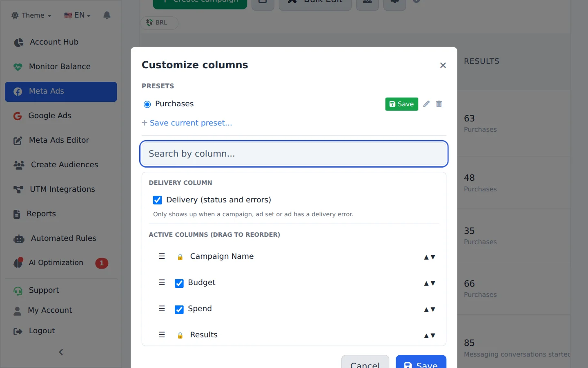The height and width of the screenshot is (368, 588).
Task: Click the UTM Integrations icon
Action: coord(18,190)
